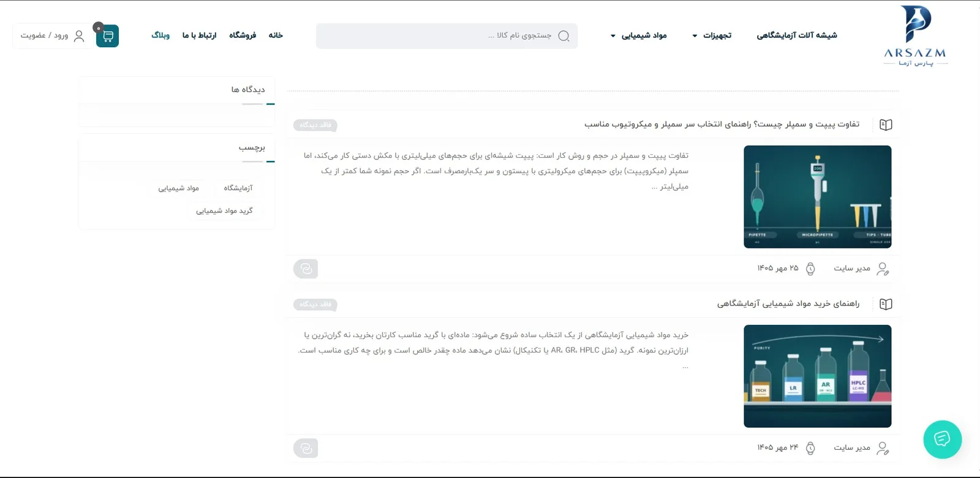Expand the مواد شیمیایی dropdown menu
Image resolution: width=980 pixels, height=478 pixels.
pos(638,35)
